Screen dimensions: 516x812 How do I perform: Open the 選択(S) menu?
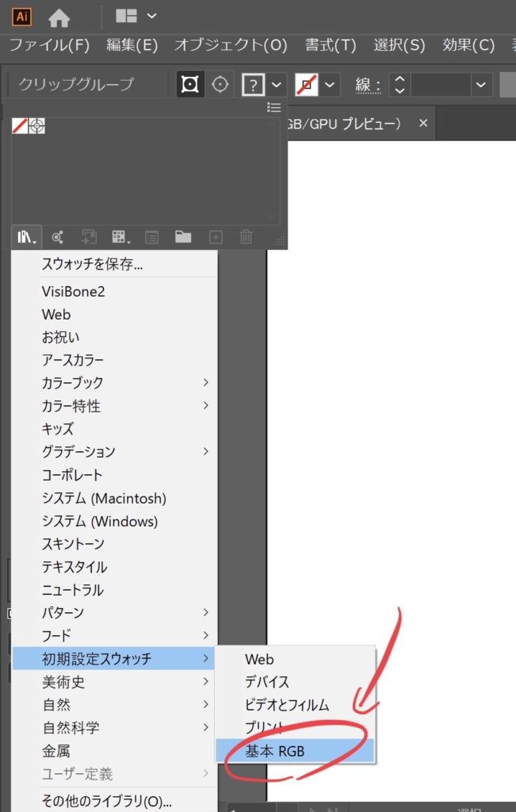(x=399, y=45)
